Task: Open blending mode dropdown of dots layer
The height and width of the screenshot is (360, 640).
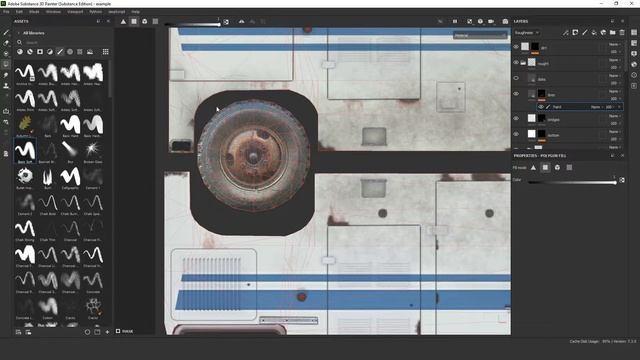Action: [x=614, y=76]
